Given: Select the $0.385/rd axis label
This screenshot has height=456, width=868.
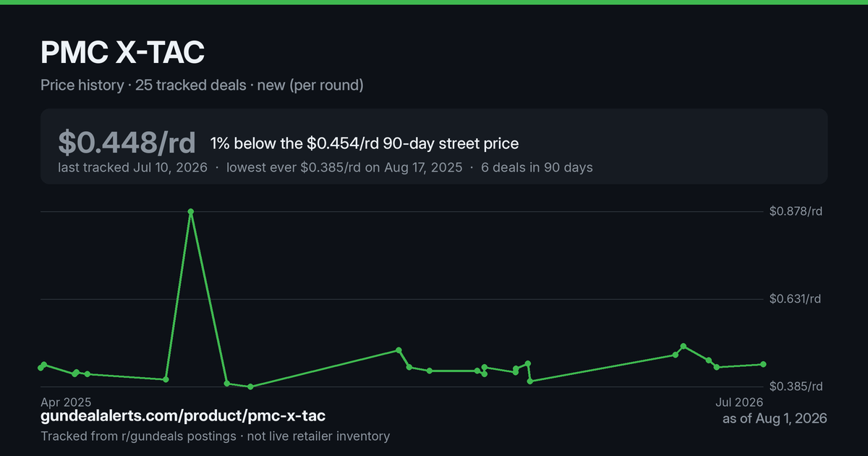Looking at the screenshot, I should [796, 387].
